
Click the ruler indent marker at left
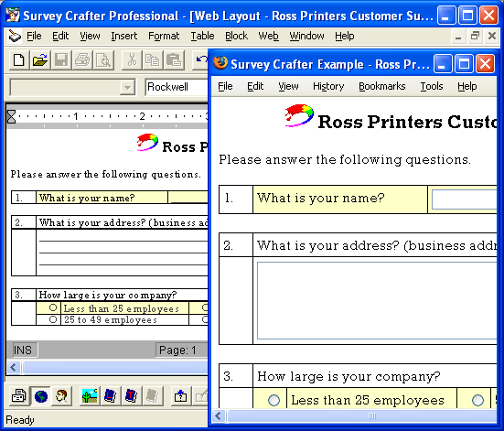(x=11, y=117)
